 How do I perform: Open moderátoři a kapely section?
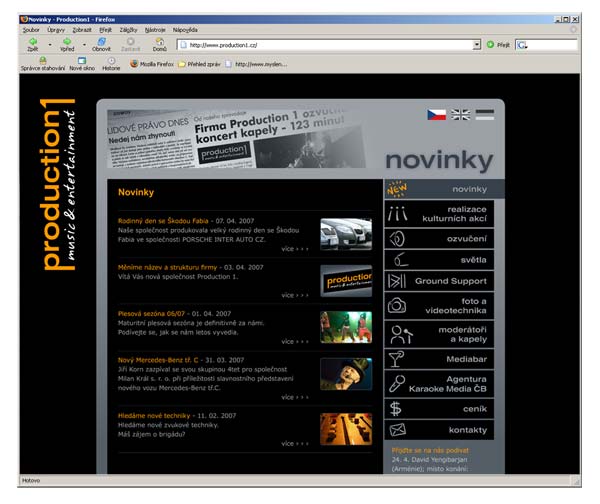click(x=439, y=334)
